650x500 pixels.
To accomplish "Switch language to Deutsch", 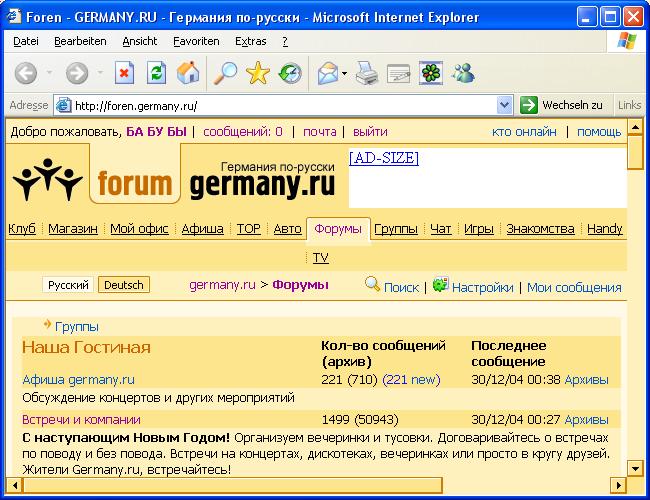I will click(x=124, y=285).
